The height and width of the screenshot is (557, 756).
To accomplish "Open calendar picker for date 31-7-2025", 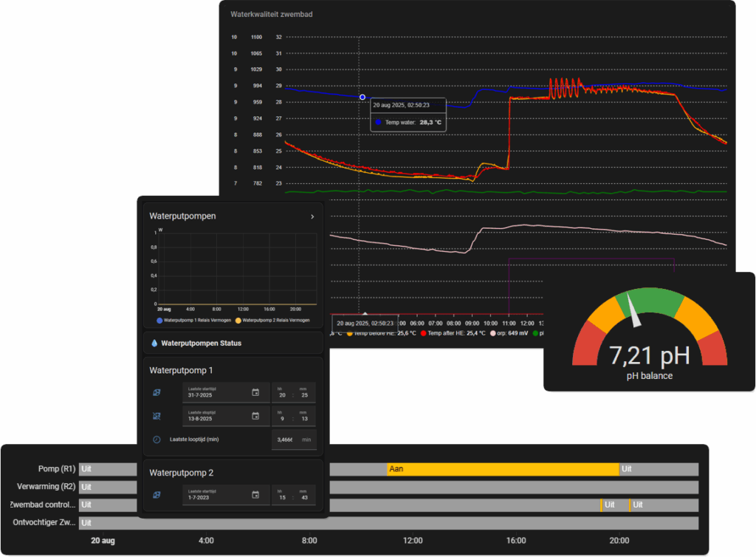I will click(x=255, y=392).
